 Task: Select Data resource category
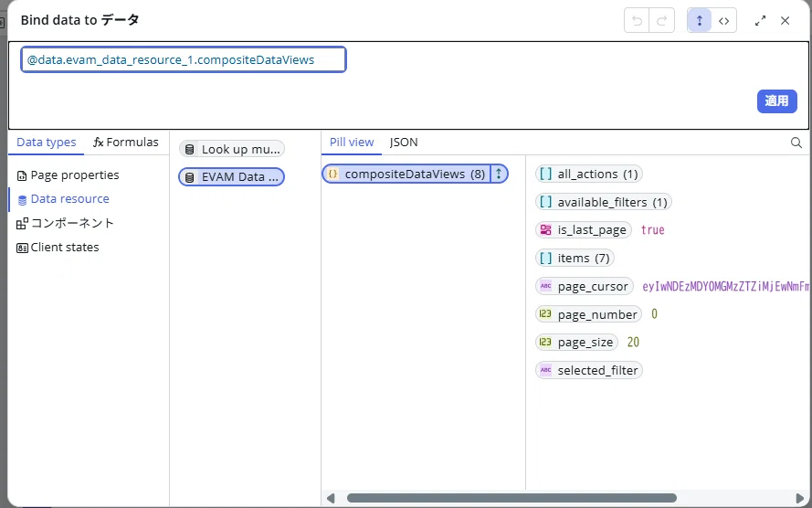(63, 199)
